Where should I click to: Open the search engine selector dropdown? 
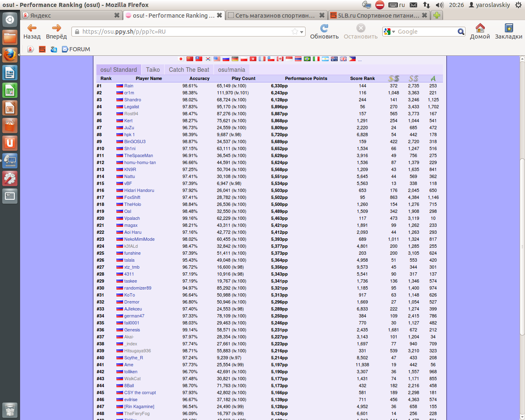[x=389, y=32]
